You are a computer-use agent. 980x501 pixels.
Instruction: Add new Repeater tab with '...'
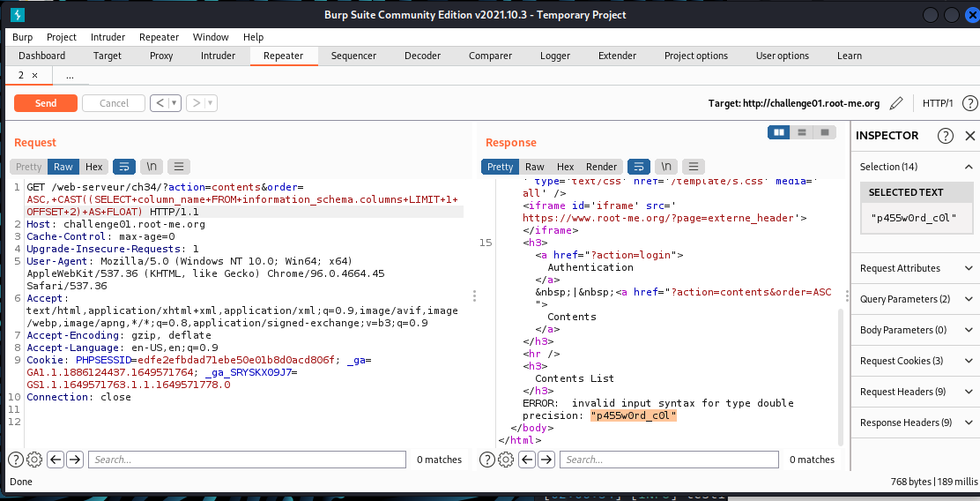70,75
